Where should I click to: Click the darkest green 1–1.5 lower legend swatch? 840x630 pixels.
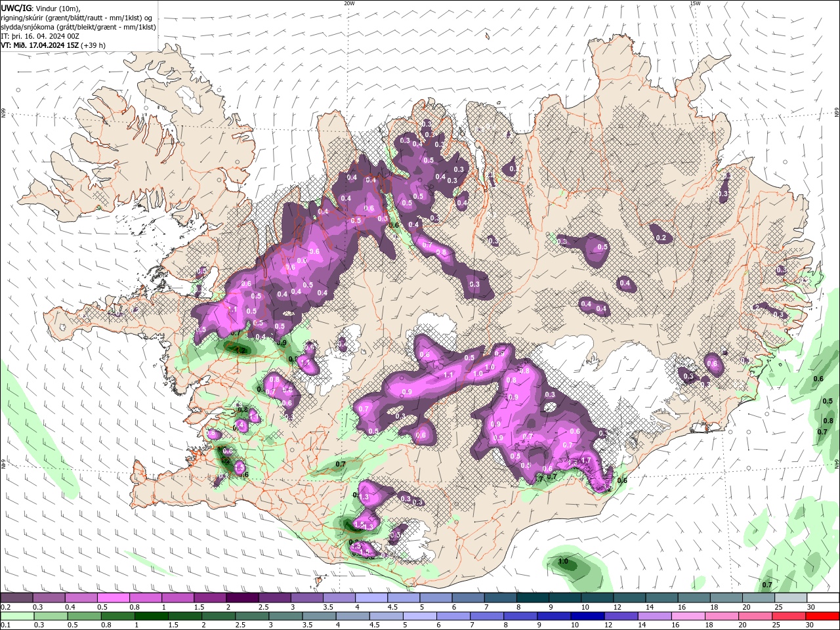[x=151, y=616]
